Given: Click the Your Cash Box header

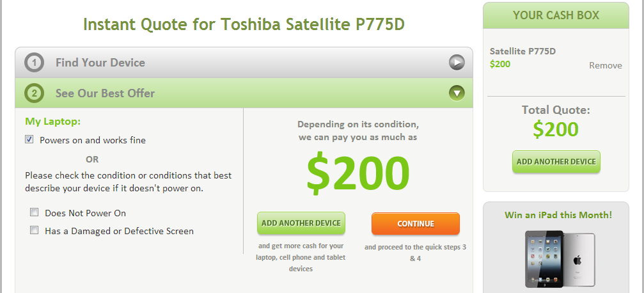Looking at the screenshot, I should pos(556,15).
